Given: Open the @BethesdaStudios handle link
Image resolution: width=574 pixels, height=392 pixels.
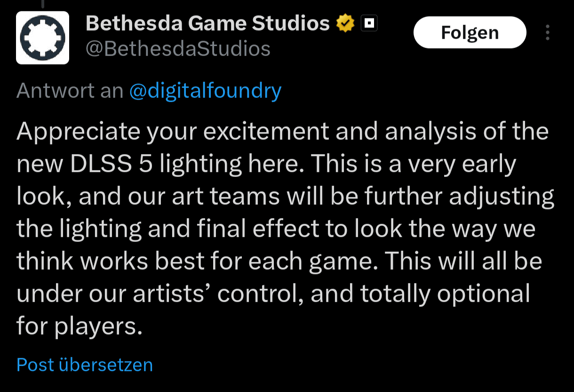Looking at the screenshot, I should [x=178, y=48].
